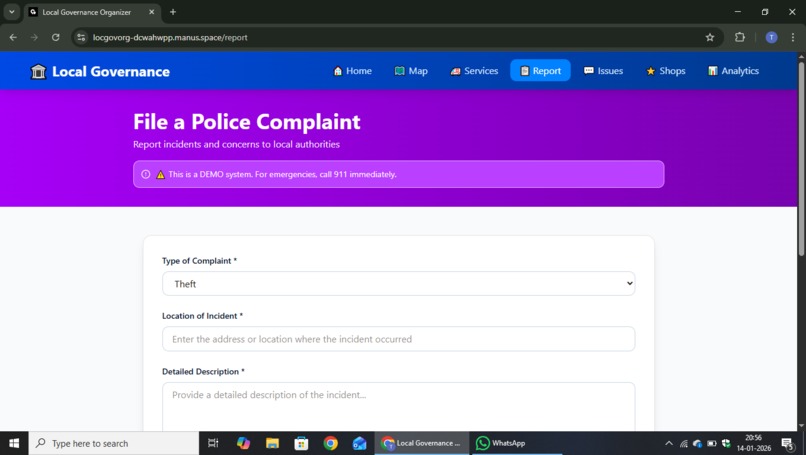Focus the Detailed Description text area

pyautogui.click(x=399, y=407)
